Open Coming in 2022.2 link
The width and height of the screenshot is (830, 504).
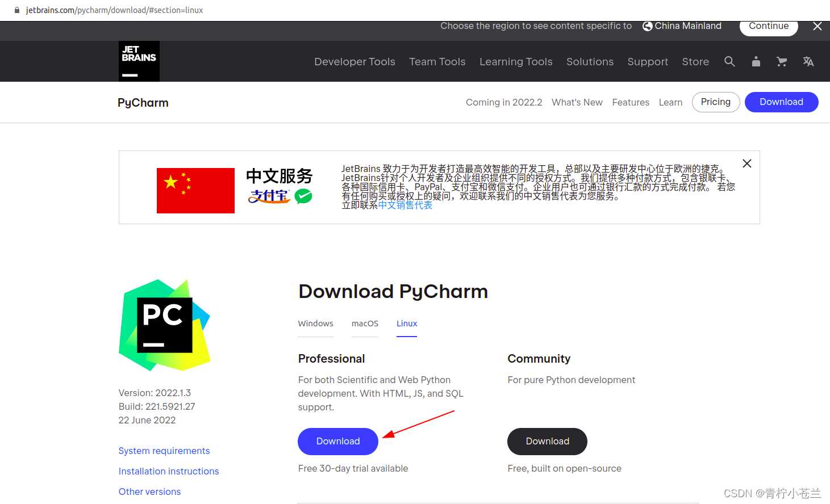(504, 103)
